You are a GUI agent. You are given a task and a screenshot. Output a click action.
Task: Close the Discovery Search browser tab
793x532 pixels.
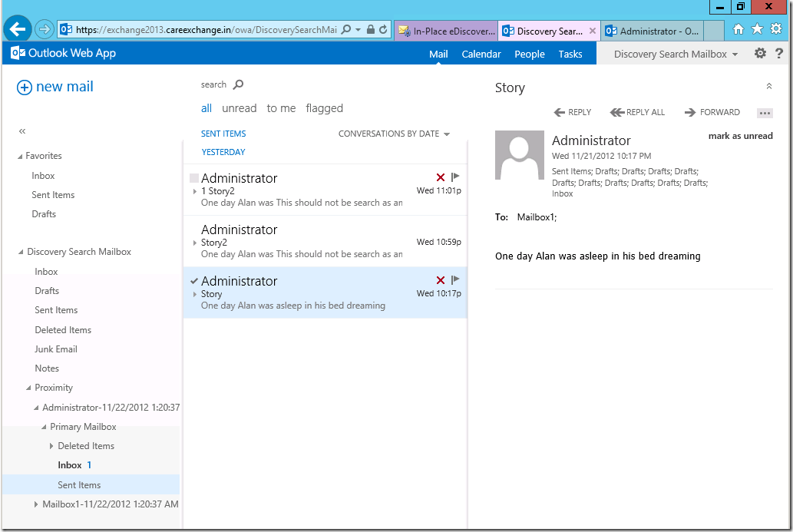[x=592, y=31]
